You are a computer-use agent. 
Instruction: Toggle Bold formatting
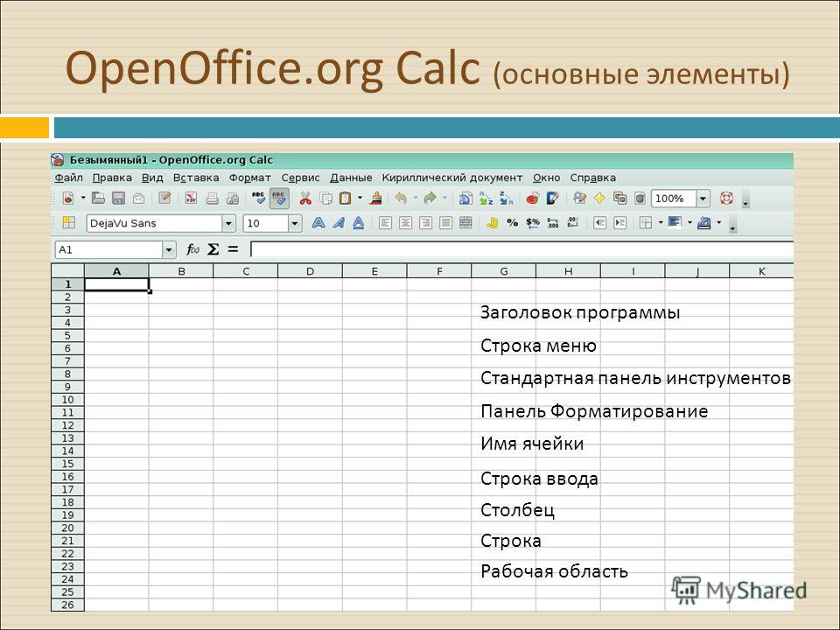click(318, 223)
